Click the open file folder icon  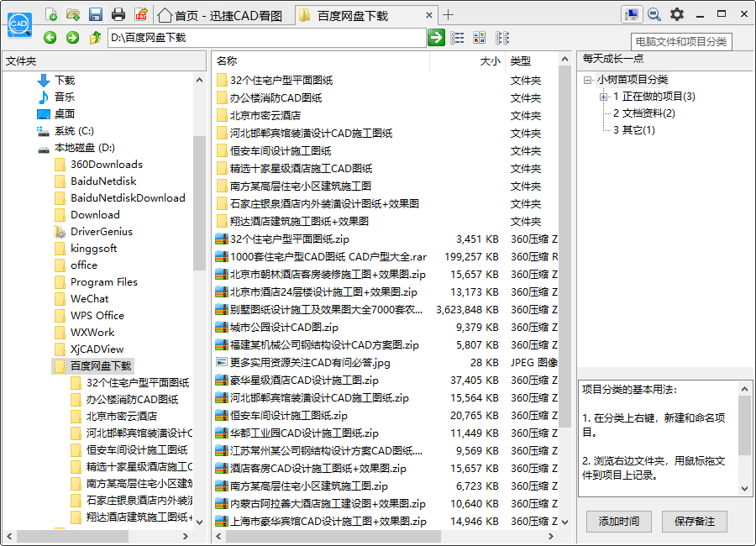(x=73, y=14)
